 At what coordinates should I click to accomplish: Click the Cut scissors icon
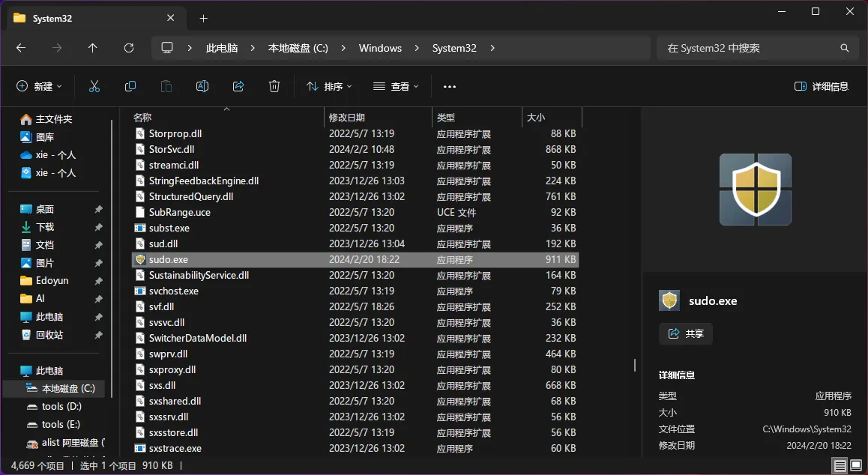pos(94,86)
